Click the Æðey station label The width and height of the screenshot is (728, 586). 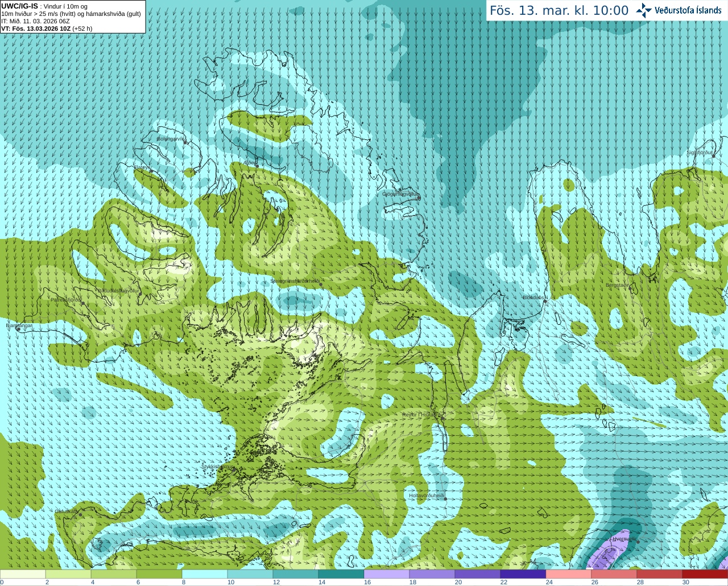click(249, 163)
